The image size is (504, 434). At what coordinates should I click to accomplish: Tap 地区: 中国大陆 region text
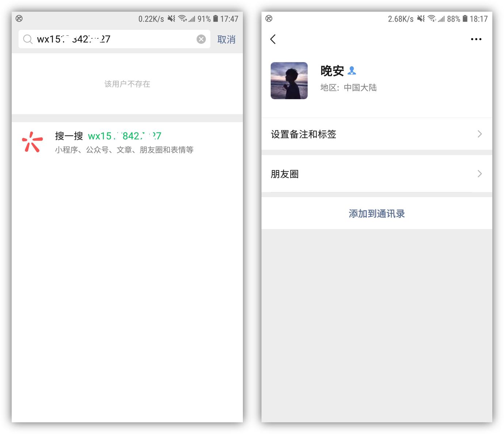click(348, 88)
